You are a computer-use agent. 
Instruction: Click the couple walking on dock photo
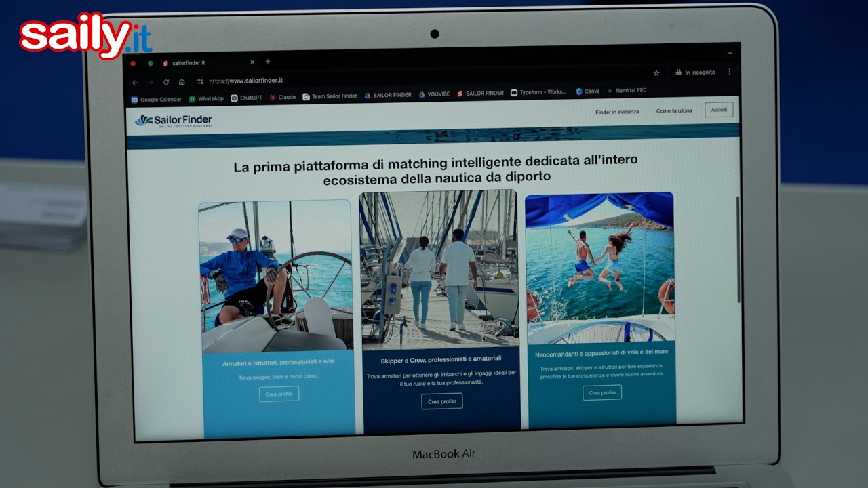439,269
